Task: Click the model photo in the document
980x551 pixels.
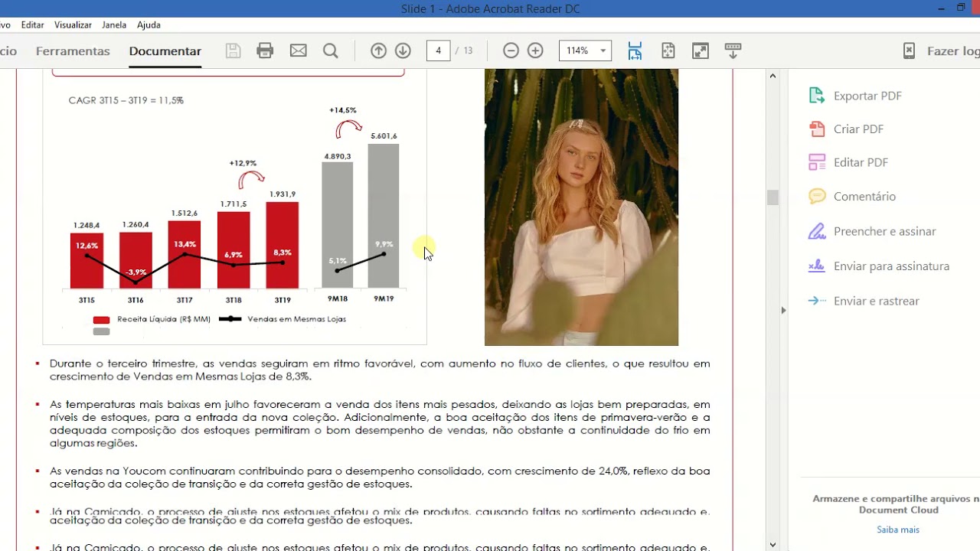Action: click(581, 207)
